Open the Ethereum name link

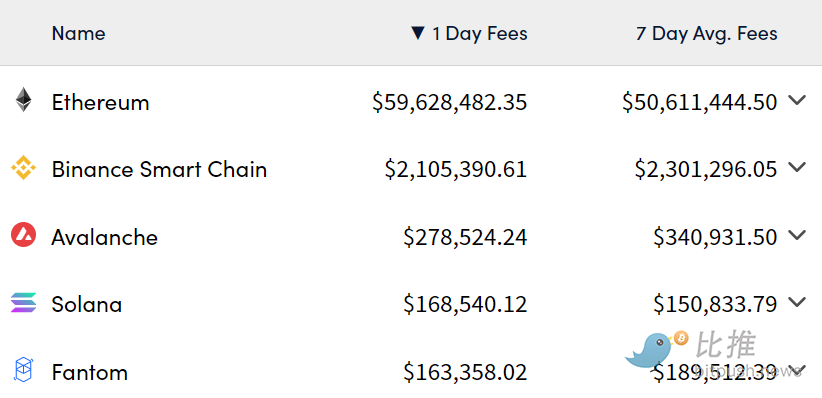point(100,102)
